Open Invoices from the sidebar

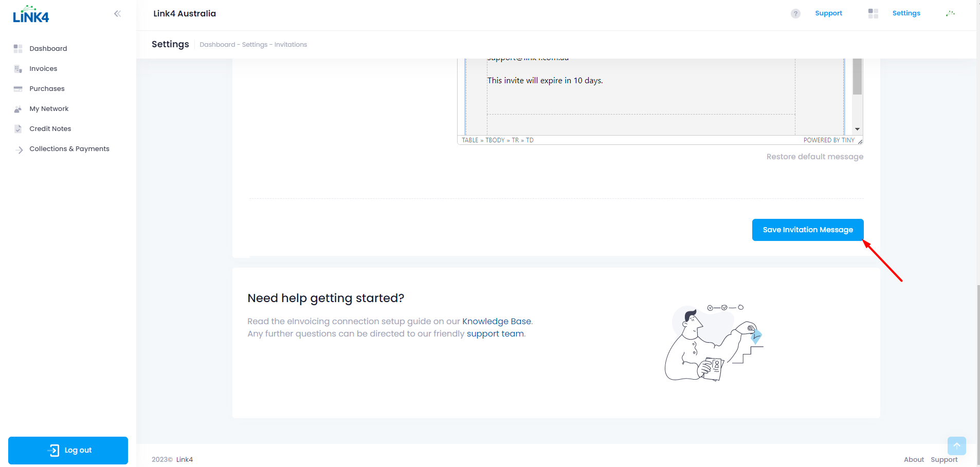pos(43,68)
